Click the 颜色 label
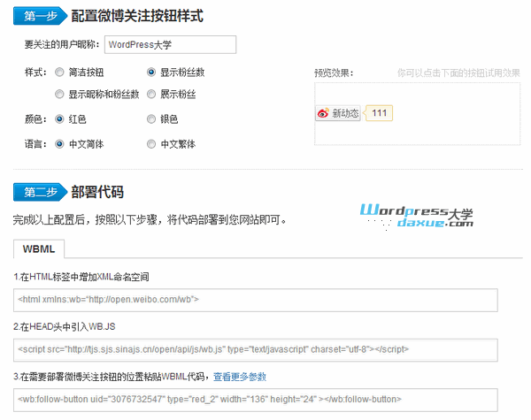The height and width of the screenshot is (420, 531). click(35, 119)
